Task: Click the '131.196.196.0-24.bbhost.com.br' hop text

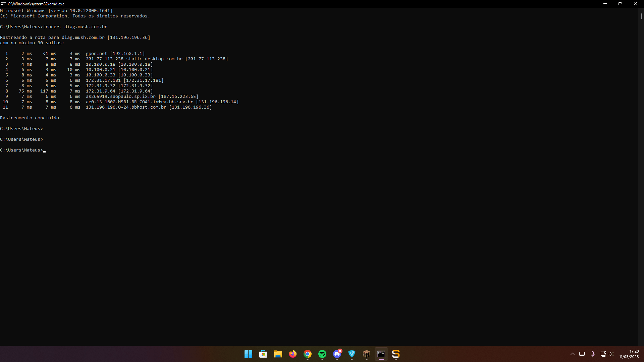Action: (126, 107)
